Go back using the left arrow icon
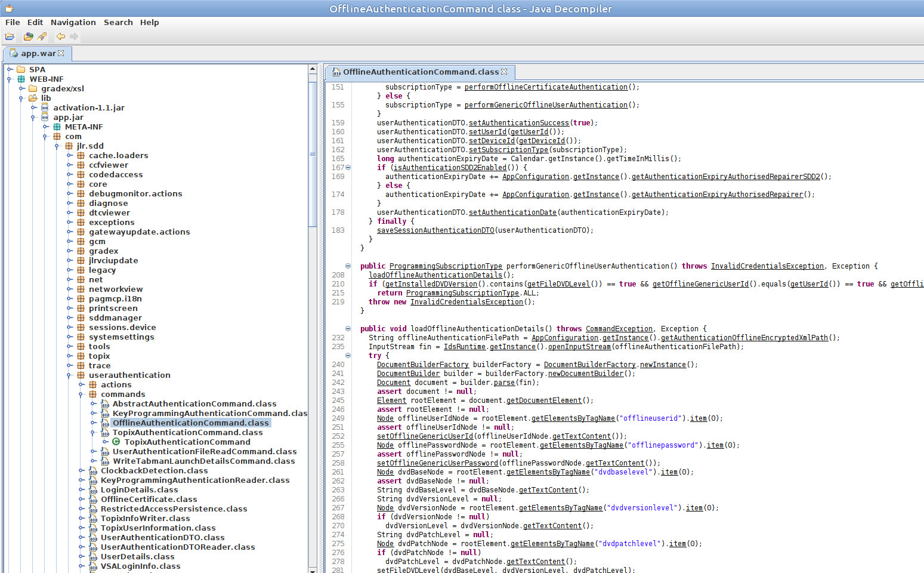 pos(60,37)
